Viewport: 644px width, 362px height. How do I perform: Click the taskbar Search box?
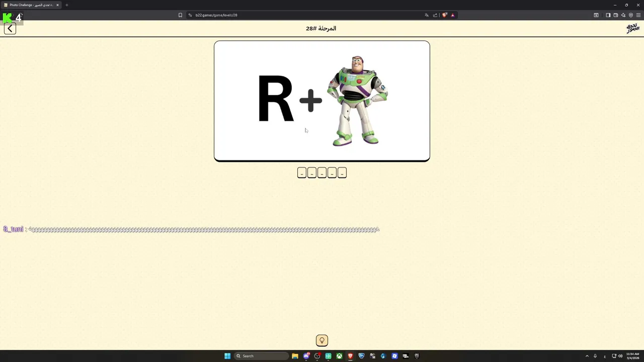[261, 356]
